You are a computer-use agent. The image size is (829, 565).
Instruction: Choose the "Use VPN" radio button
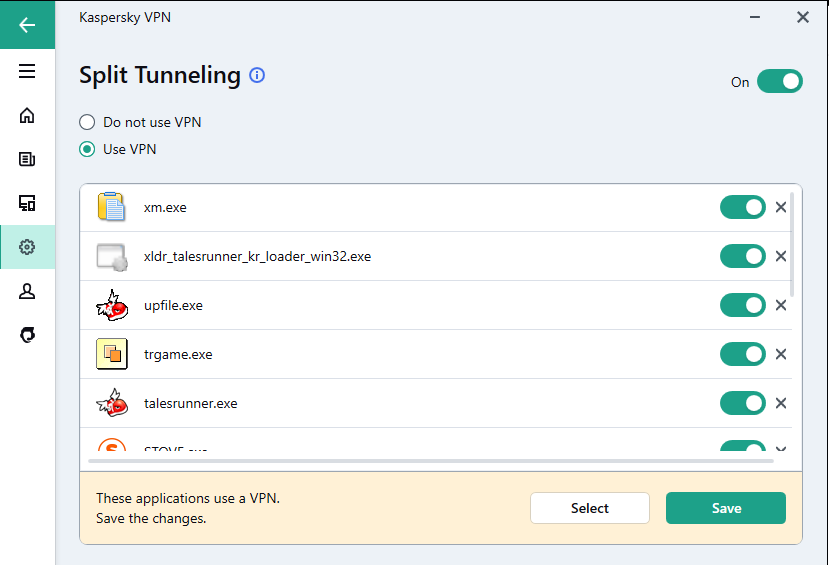pos(88,149)
